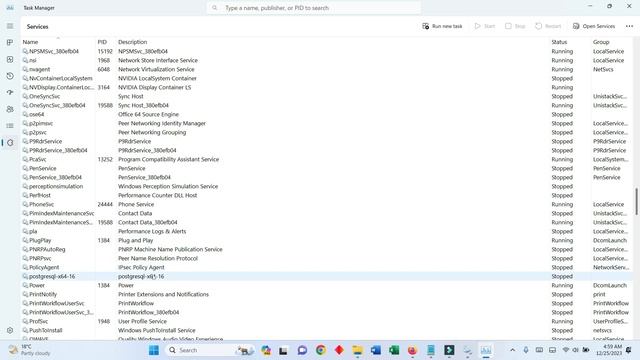The image size is (640, 360).
Task: Sort by the PID column header
Action: (x=102, y=42)
